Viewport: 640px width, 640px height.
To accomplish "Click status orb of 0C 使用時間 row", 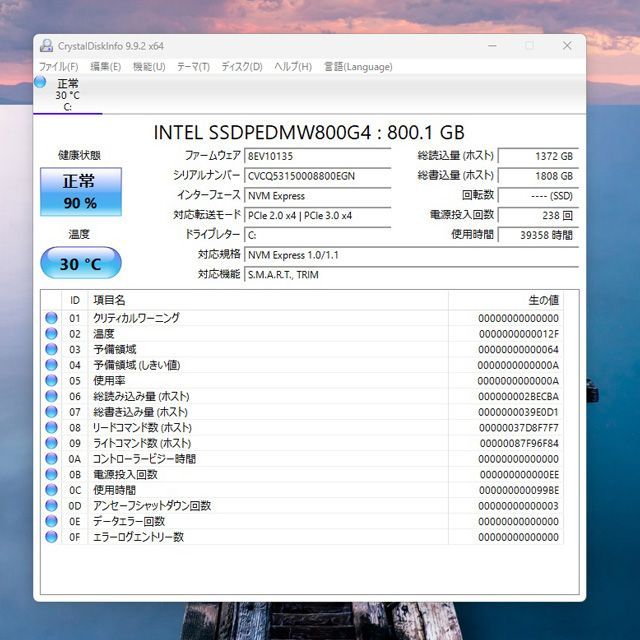I will pyautogui.click(x=51, y=490).
